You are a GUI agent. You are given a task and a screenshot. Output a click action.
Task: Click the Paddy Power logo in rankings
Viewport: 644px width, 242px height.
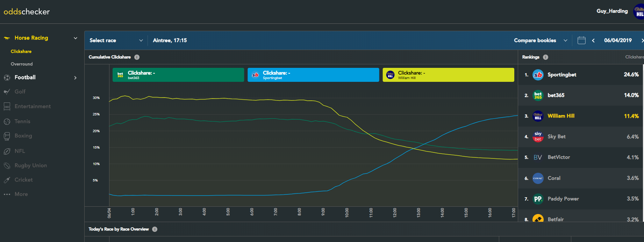click(538, 199)
